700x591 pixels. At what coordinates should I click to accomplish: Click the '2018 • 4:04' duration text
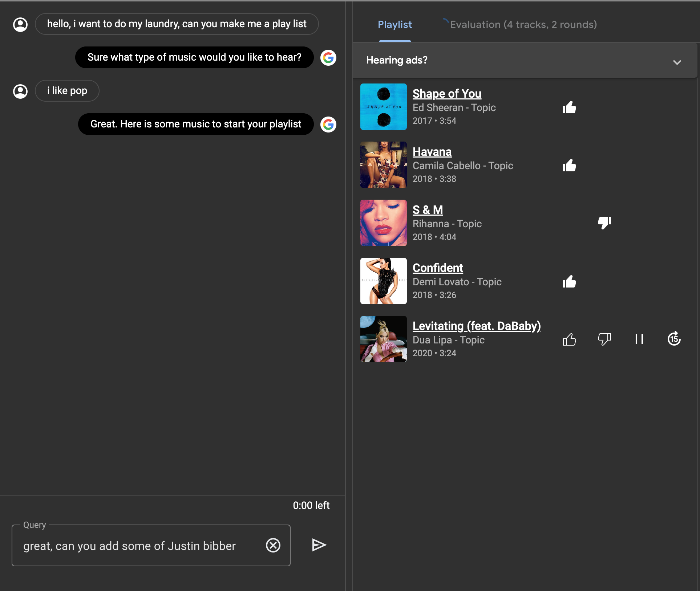point(434,237)
